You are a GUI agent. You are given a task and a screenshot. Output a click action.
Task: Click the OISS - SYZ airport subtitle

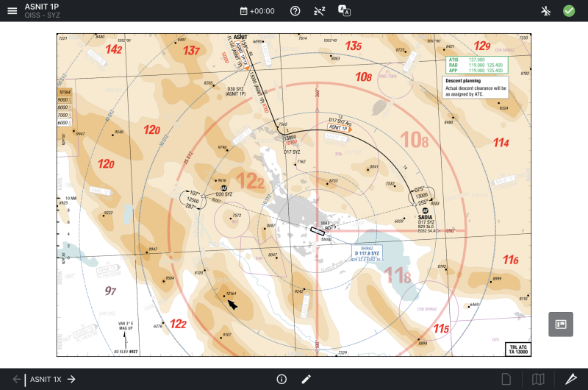pyautogui.click(x=42, y=15)
